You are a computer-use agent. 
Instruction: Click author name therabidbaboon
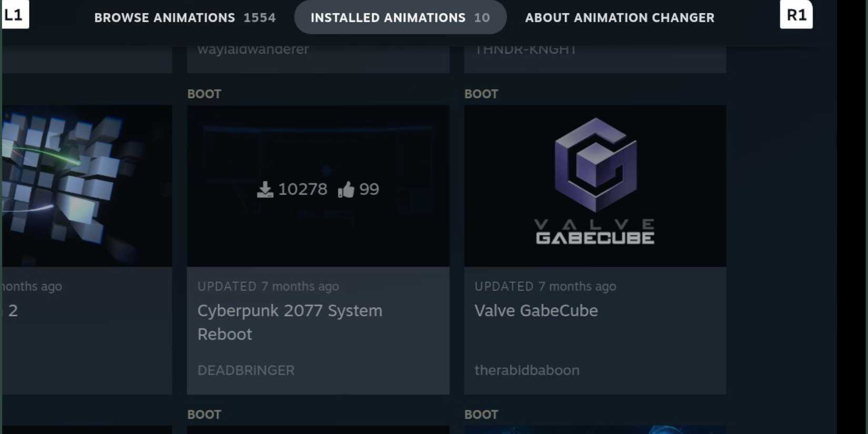coord(527,370)
